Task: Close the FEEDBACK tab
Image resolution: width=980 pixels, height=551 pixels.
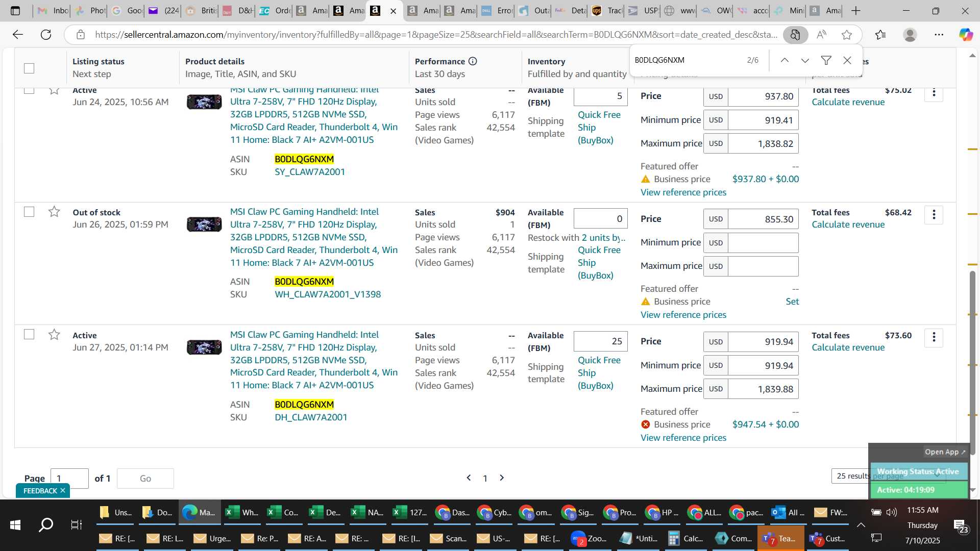Action: 63,491
